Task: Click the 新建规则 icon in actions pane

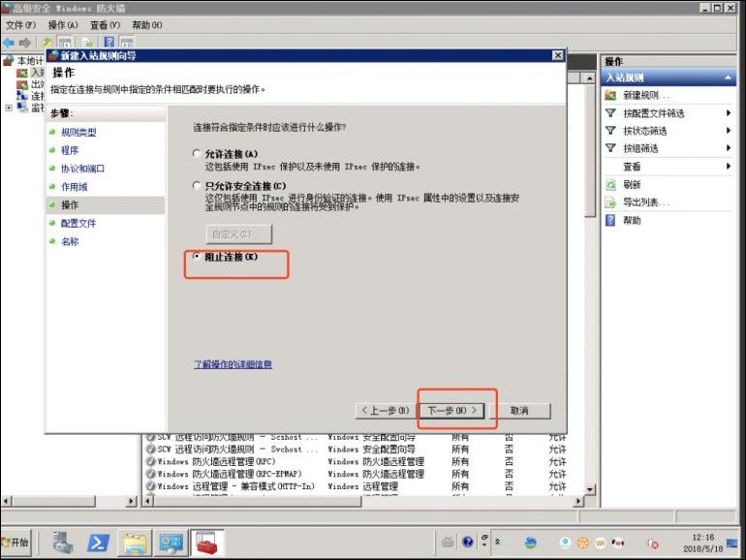Action: click(x=610, y=95)
